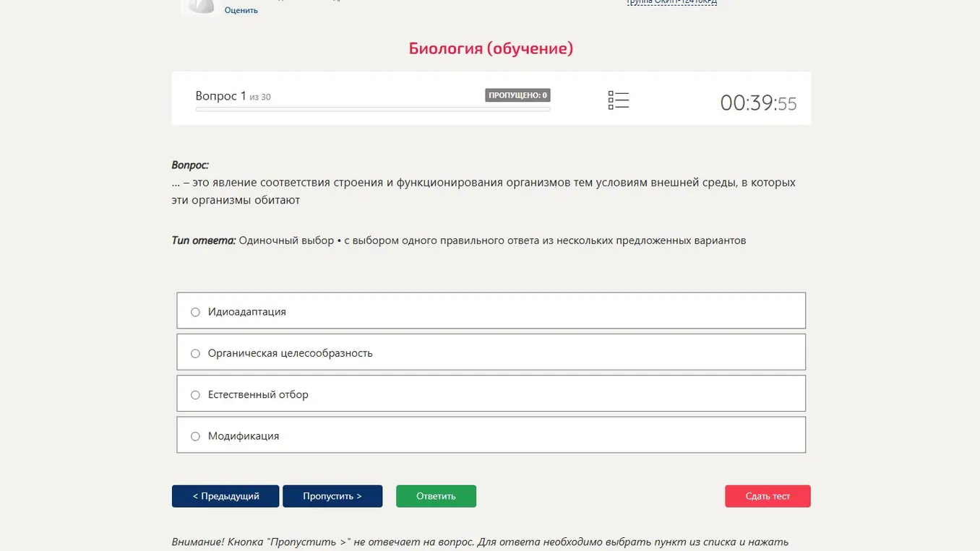Select the Идиоадаптация radio button
This screenshot has width=980, height=551.
195,312
